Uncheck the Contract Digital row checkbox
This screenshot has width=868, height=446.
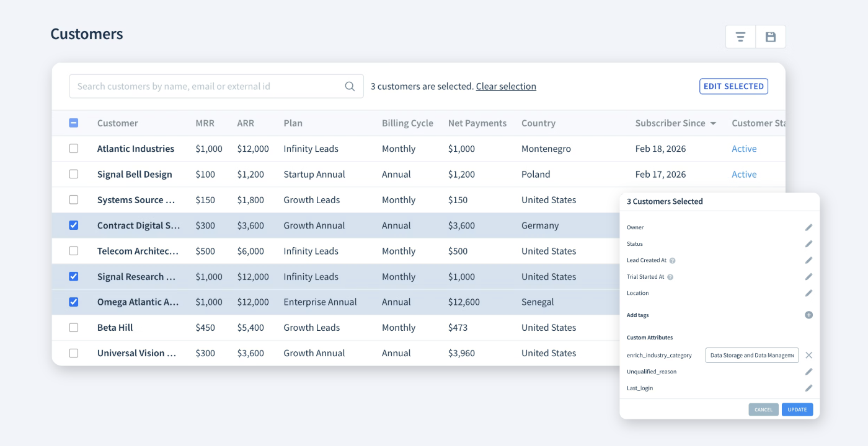(x=74, y=225)
